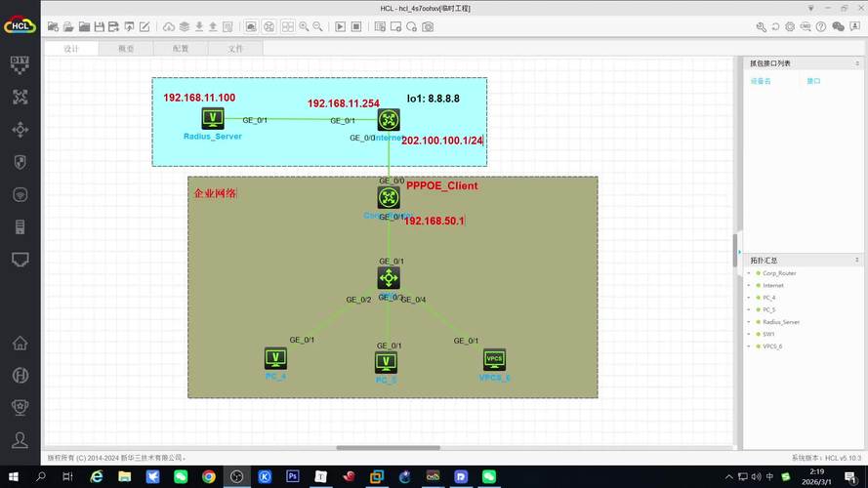This screenshot has width=868, height=488.
Task: Click the horizontal scrollbar below the canvas
Action: click(x=388, y=448)
